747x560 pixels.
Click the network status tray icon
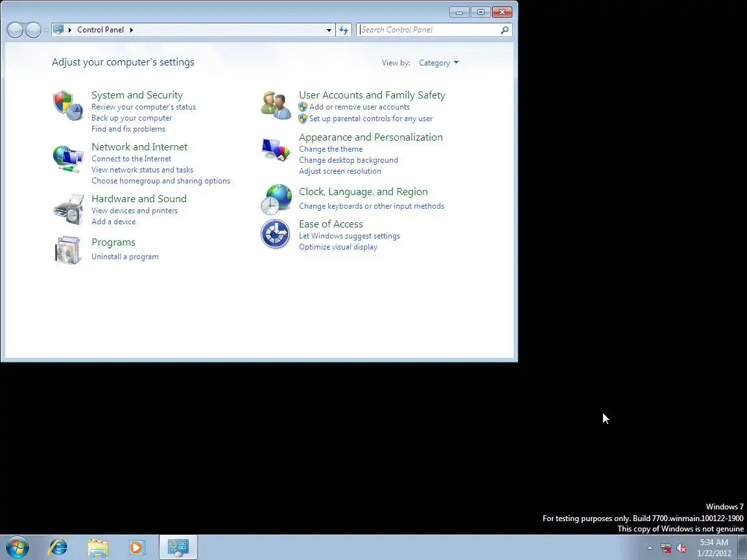click(x=666, y=548)
